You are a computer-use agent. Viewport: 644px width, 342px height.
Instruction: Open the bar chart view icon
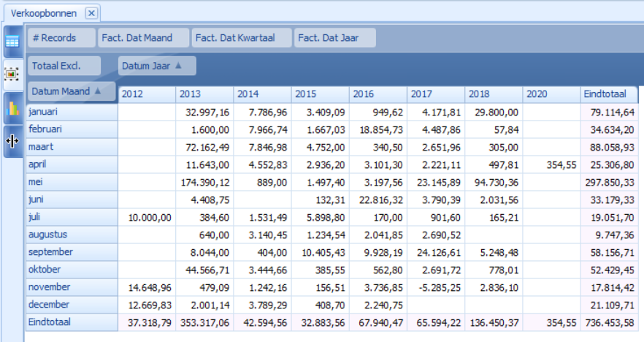12,108
